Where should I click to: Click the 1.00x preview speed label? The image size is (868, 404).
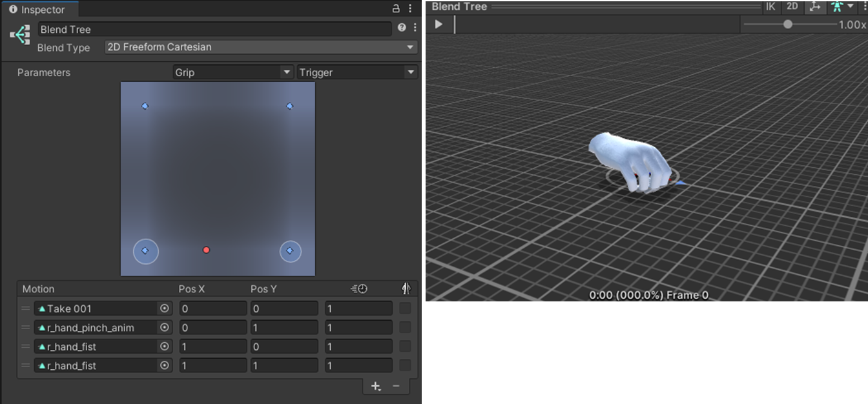point(852,25)
